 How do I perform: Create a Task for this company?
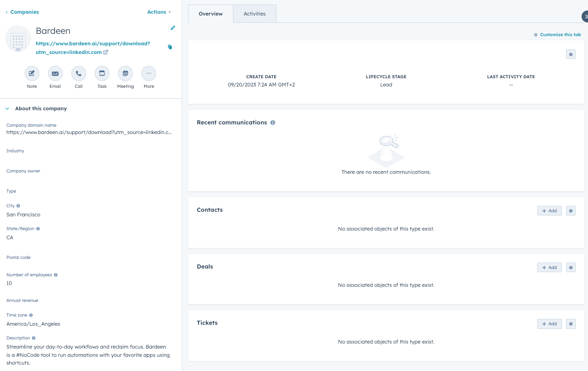102,73
